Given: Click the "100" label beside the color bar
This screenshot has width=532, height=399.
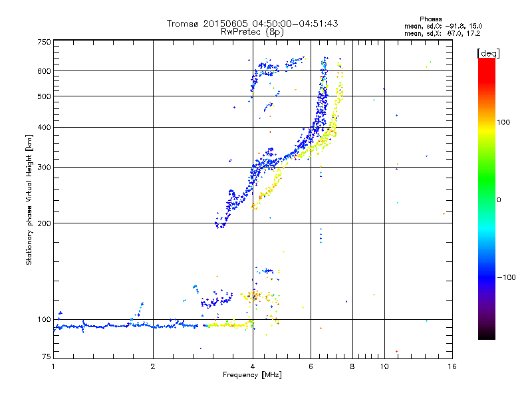Looking at the screenshot, I should 503,122.
